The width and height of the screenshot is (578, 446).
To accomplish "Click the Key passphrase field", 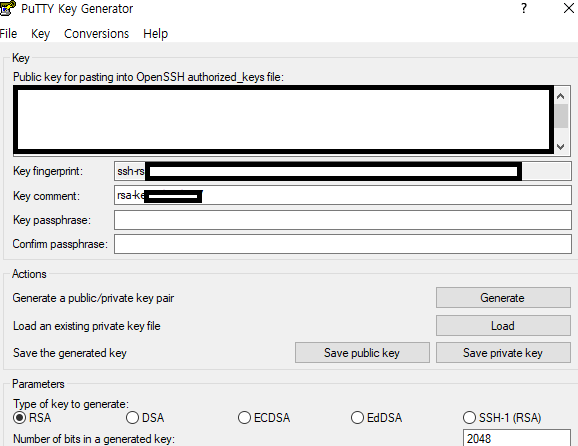I will click(343, 220).
